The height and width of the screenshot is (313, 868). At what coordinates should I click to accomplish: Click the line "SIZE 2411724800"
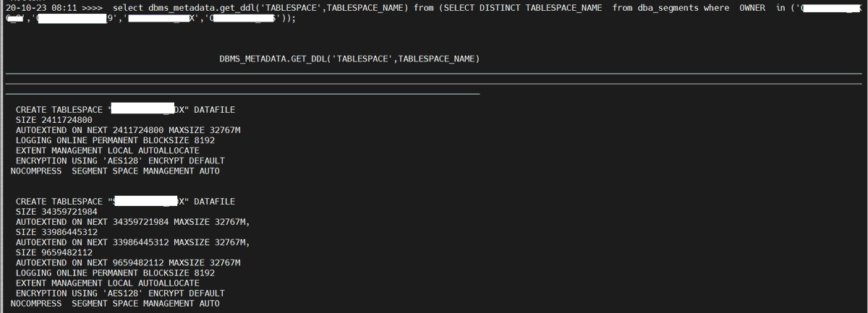click(54, 120)
